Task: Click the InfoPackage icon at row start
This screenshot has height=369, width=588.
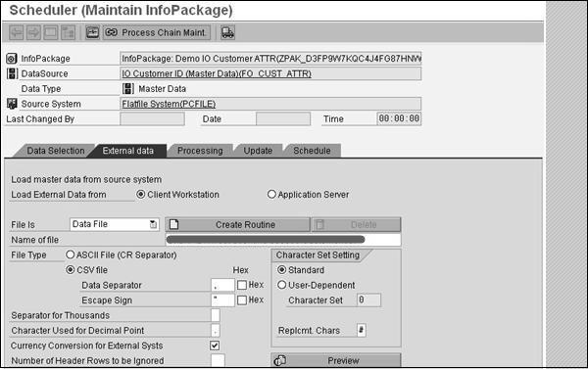Action: point(12,59)
